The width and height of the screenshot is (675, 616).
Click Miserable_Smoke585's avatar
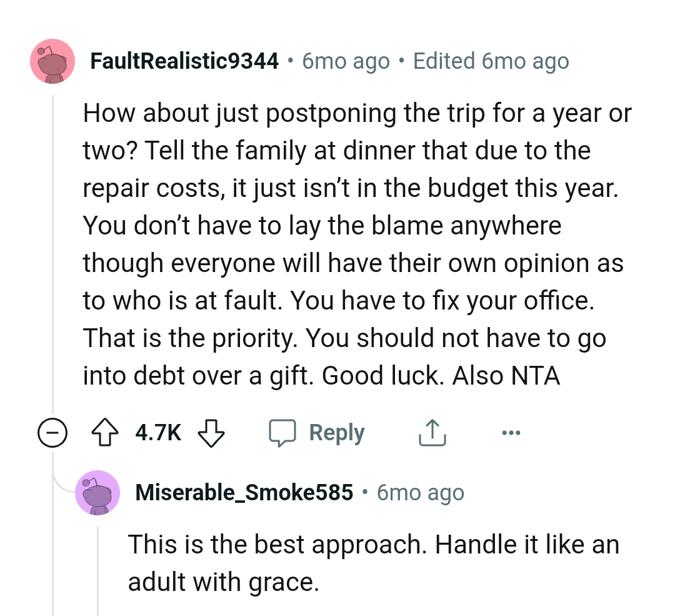click(x=97, y=492)
